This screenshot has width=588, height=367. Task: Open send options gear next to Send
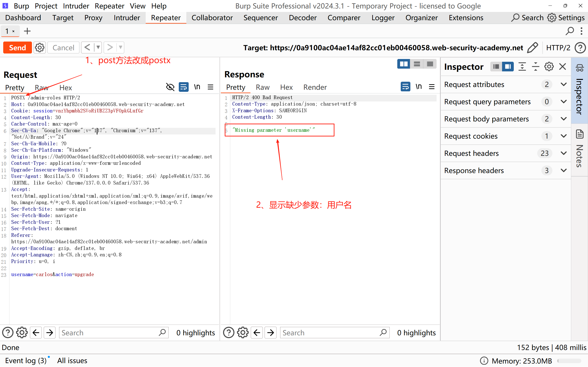click(x=40, y=48)
